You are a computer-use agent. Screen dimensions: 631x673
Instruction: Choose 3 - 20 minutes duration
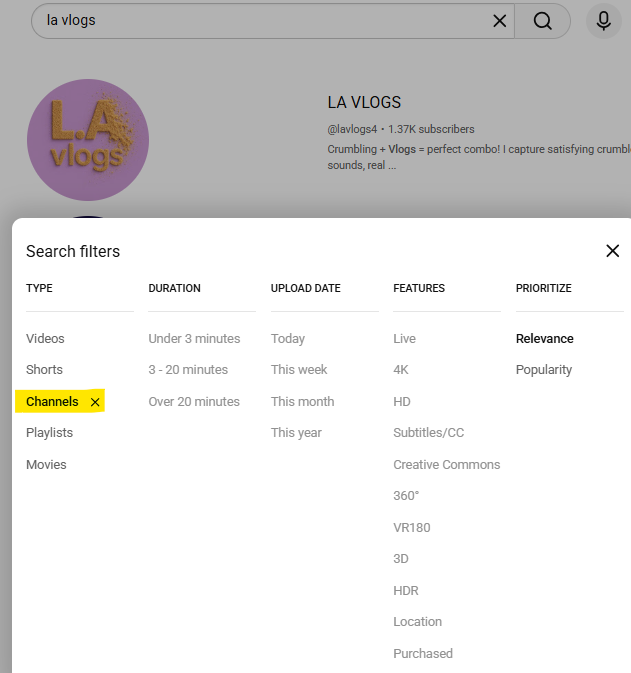tap(188, 370)
